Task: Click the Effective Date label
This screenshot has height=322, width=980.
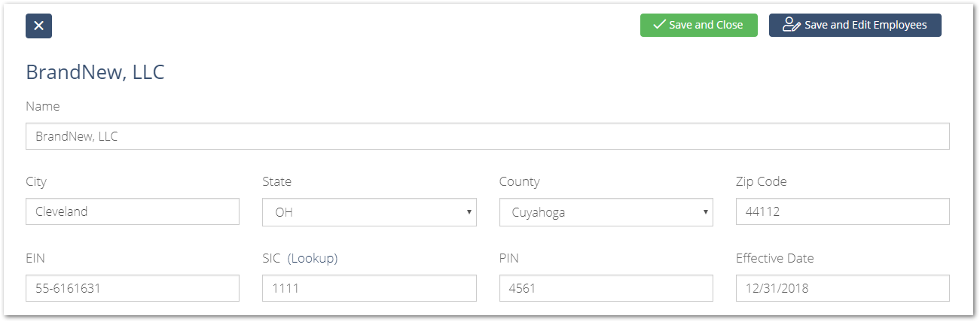Action: 774,258
